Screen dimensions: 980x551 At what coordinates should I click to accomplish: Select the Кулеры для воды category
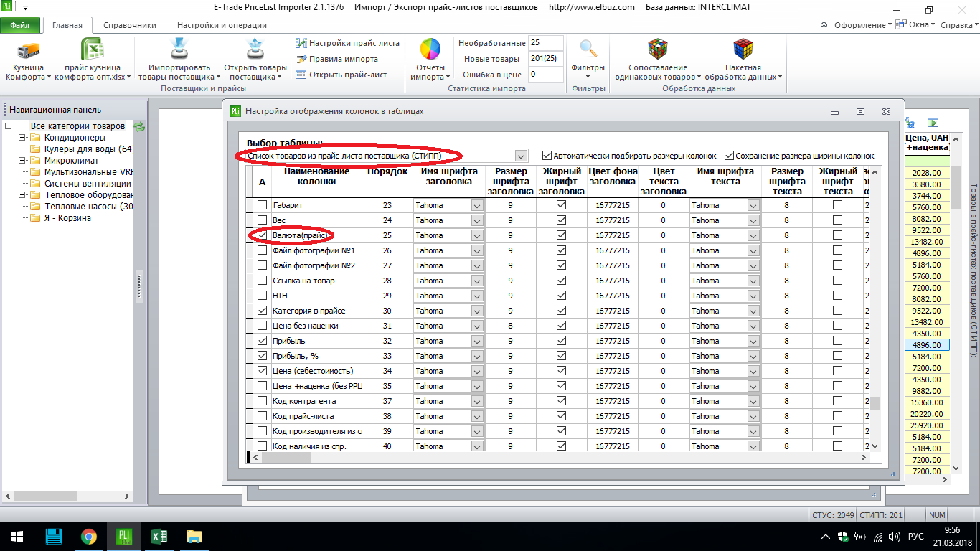[88, 149]
